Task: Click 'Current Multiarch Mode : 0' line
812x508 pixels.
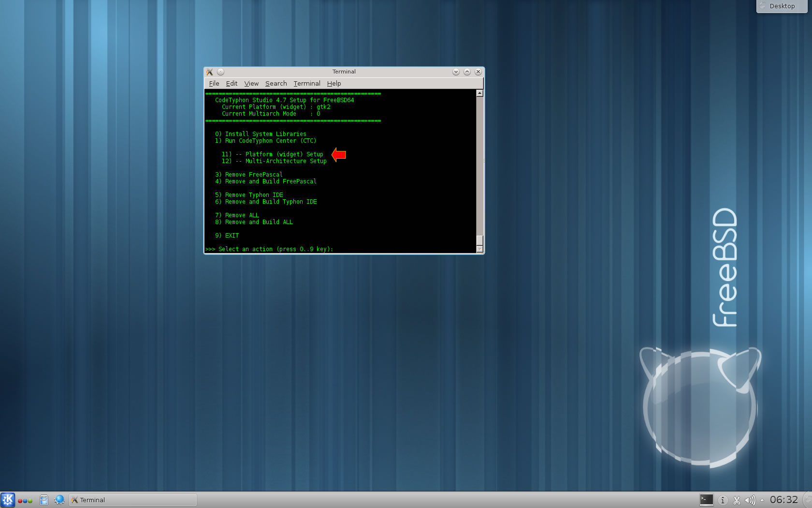Action: 271,114
